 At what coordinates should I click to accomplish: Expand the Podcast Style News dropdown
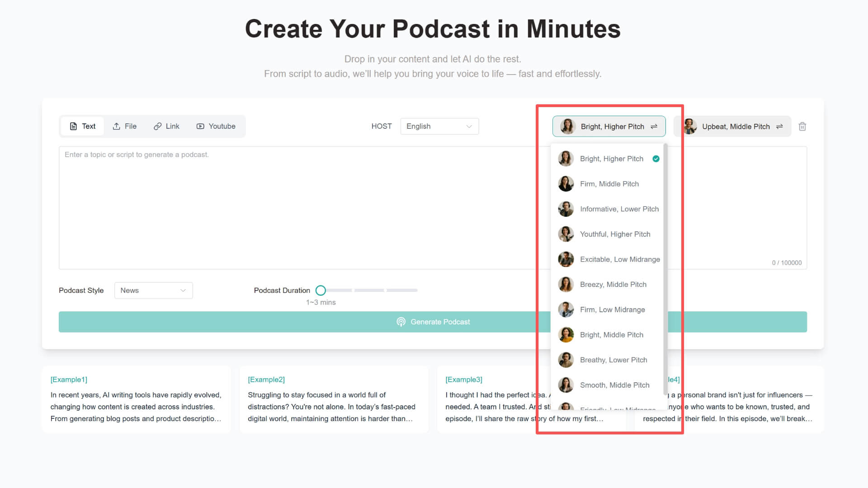click(x=153, y=291)
